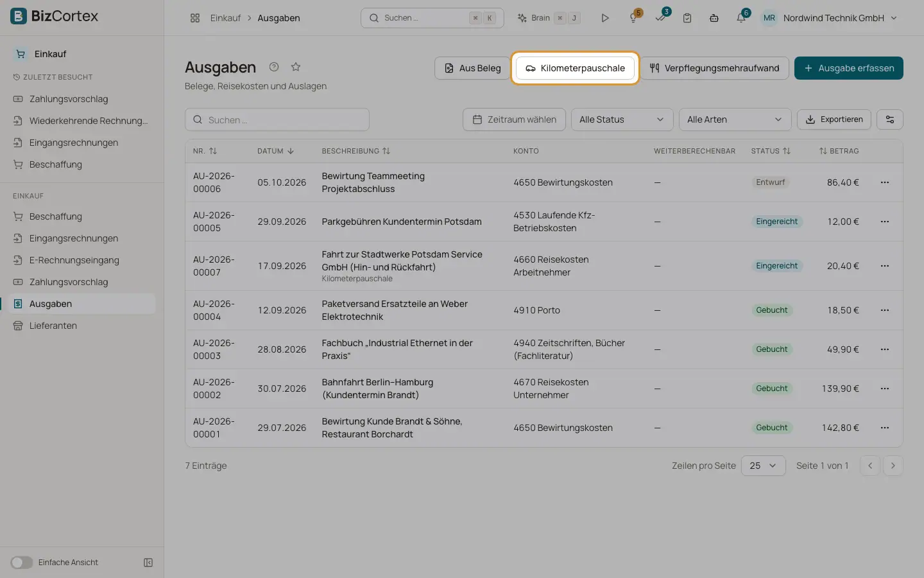The image size is (924, 578).
Task: Click the Kilometerpauschale button
Action: pos(575,68)
